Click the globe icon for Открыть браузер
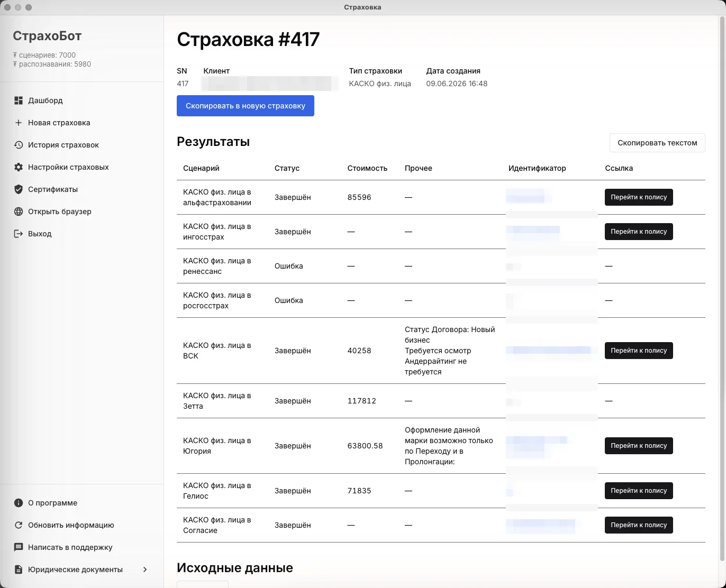Image resolution: width=726 pixels, height=588 pixels. pos(19,212)
